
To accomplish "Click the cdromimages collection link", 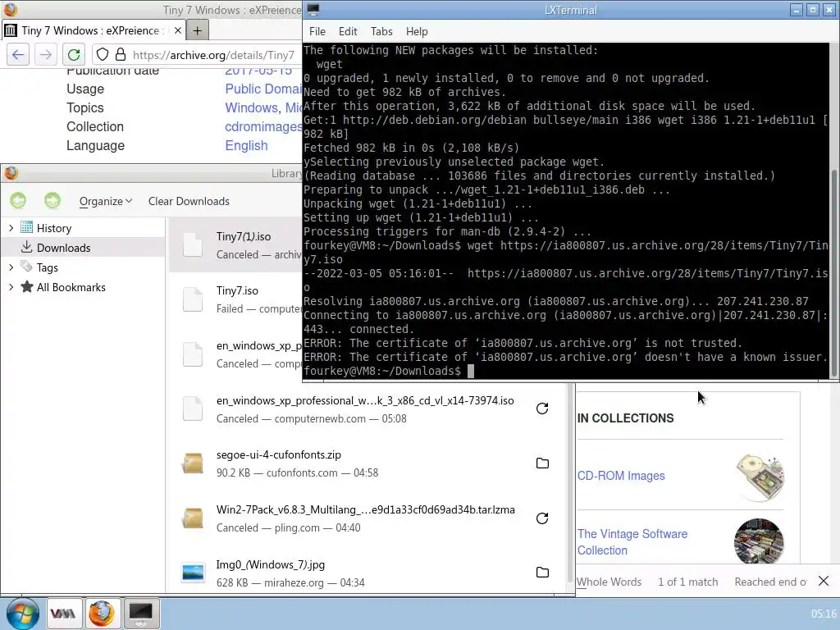I will coord(263,126).
